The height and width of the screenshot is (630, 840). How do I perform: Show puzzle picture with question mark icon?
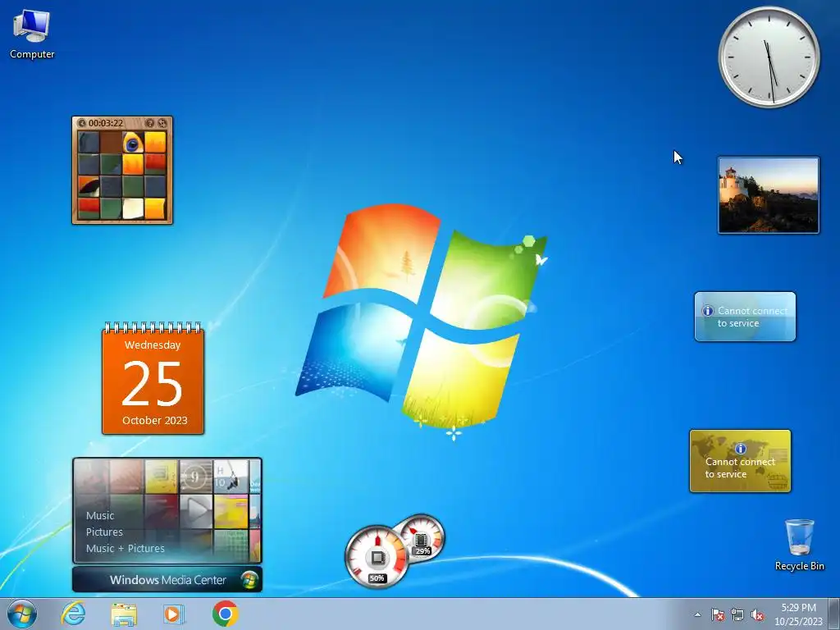(150, 123)
